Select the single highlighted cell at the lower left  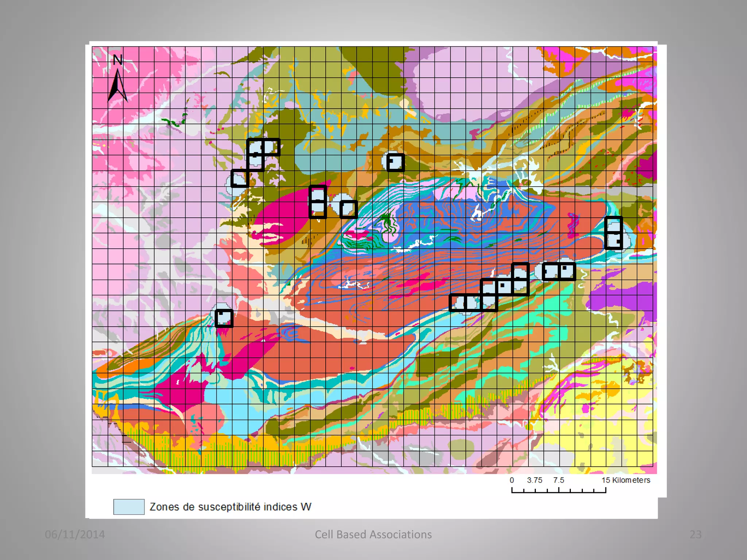point(224,318)
